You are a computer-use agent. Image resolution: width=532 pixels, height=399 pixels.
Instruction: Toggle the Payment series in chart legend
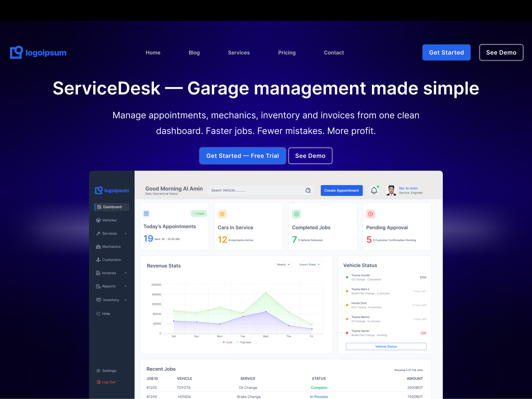coord(244,342)
